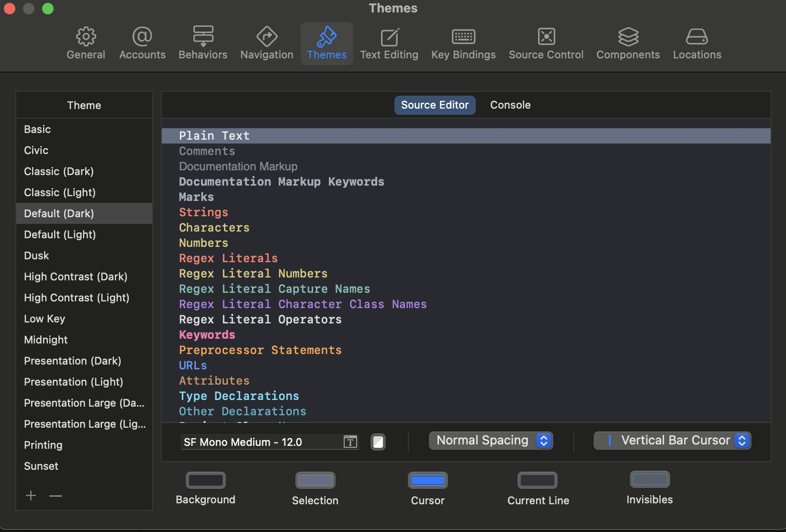Image resolution: width=786 pixels, height=532 pixels.
Task: Open the Normal Spacing dropdown
Action: coord(491,441)
